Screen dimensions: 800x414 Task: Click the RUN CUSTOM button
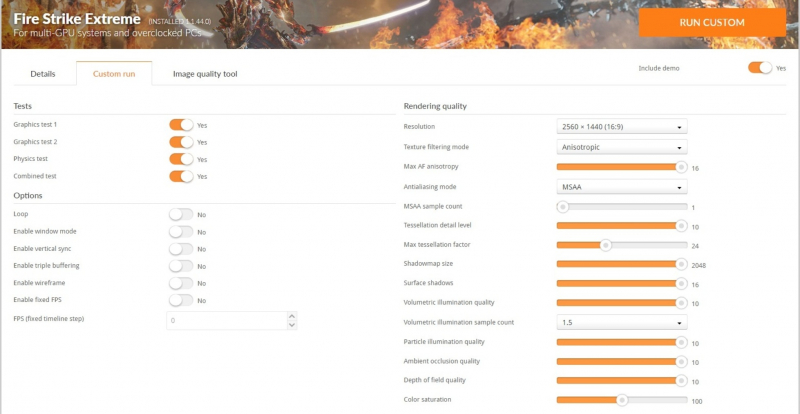712,22
